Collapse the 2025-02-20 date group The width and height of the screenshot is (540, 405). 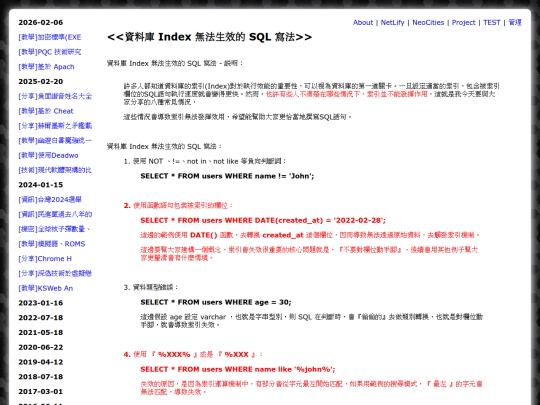[41, 82]
